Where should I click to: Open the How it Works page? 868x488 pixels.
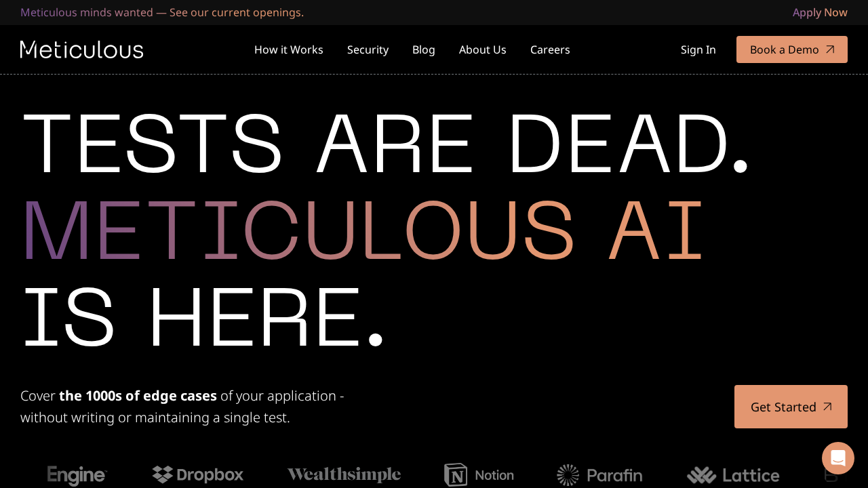289,49
